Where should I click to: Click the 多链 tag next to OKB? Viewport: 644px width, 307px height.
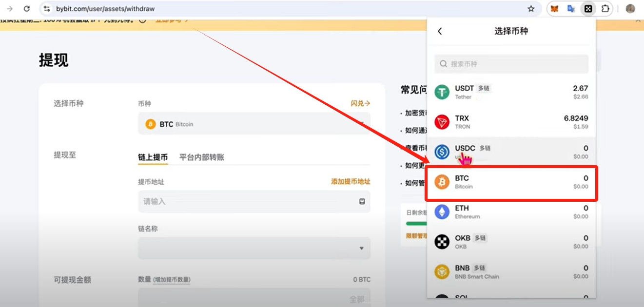click(480, 238)
